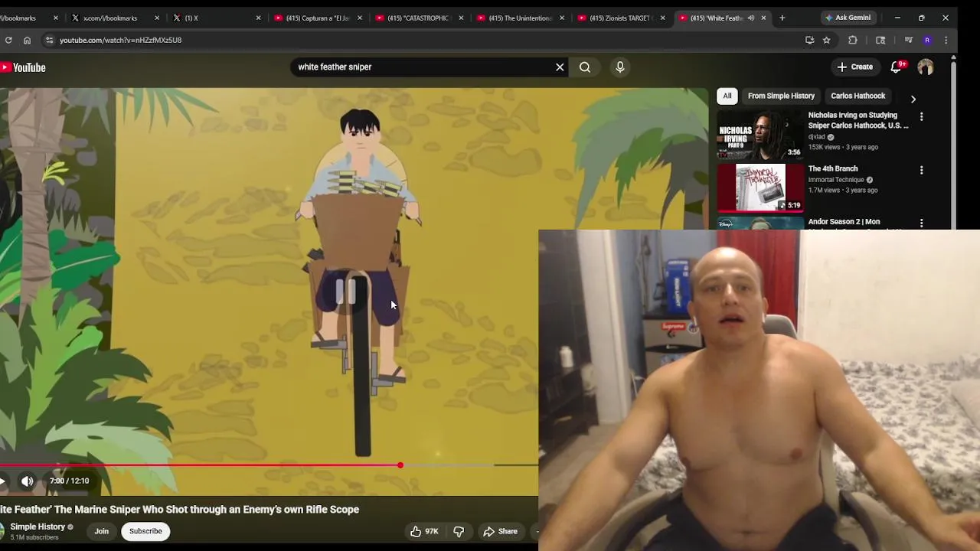
Task: Click The 4th Branch video title
Action: [x=833, y=168]
